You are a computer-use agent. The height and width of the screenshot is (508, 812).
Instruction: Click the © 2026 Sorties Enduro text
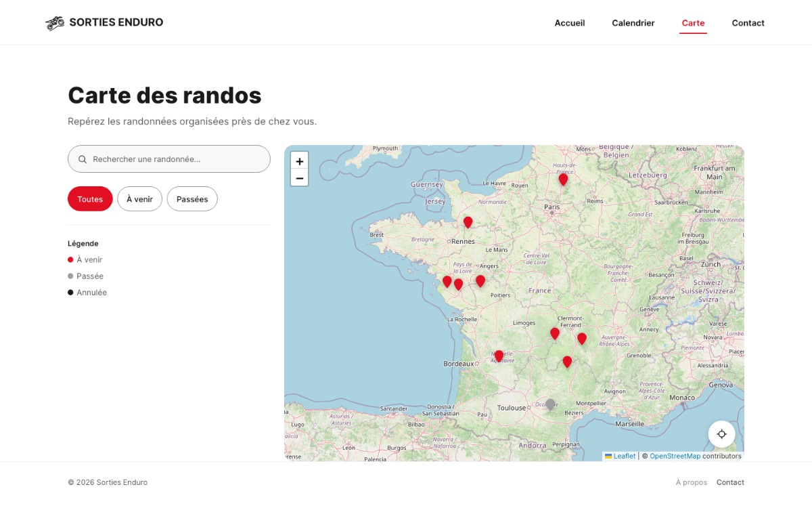click(108, 482)
